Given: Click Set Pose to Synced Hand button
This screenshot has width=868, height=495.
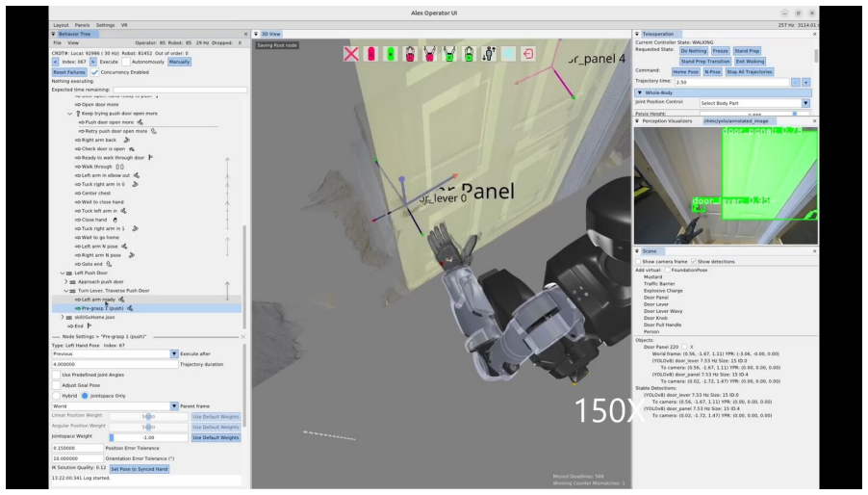Looking at the screenshot, I should coord(140,469).
